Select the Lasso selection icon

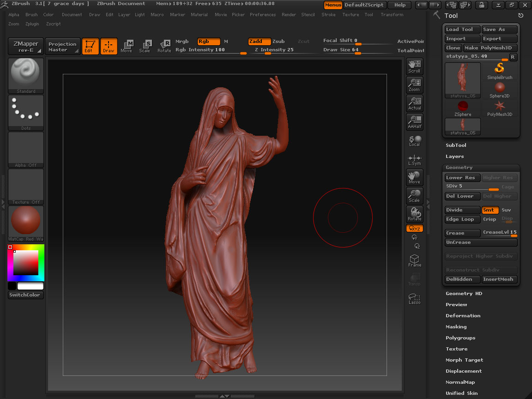tap(414, 298)
